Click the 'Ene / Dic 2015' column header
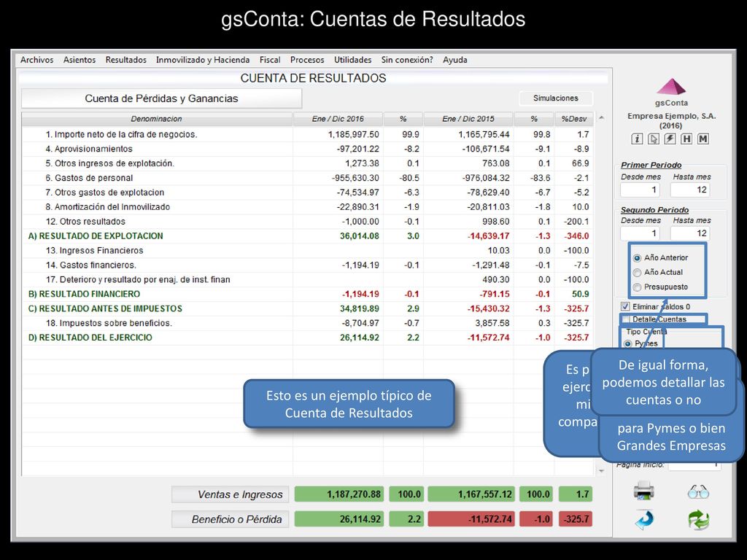The width and height of the screenshot is (747, 560). (x=468, y=119)
